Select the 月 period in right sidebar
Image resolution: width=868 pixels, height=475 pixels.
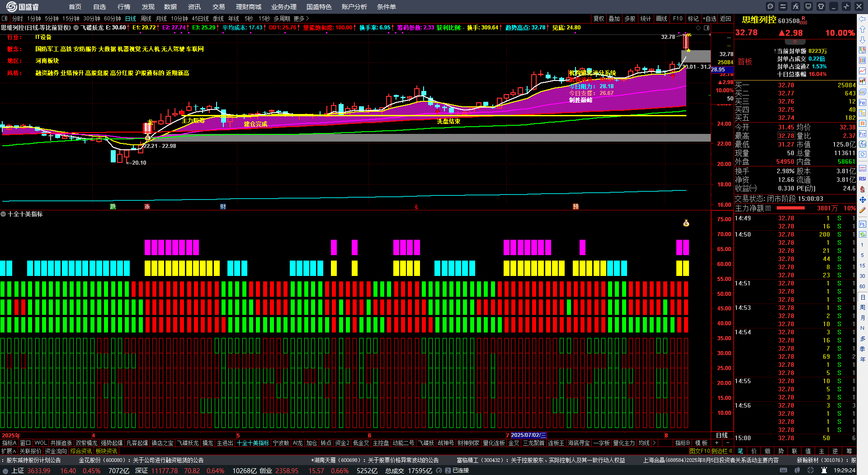(x=863, y=318)
